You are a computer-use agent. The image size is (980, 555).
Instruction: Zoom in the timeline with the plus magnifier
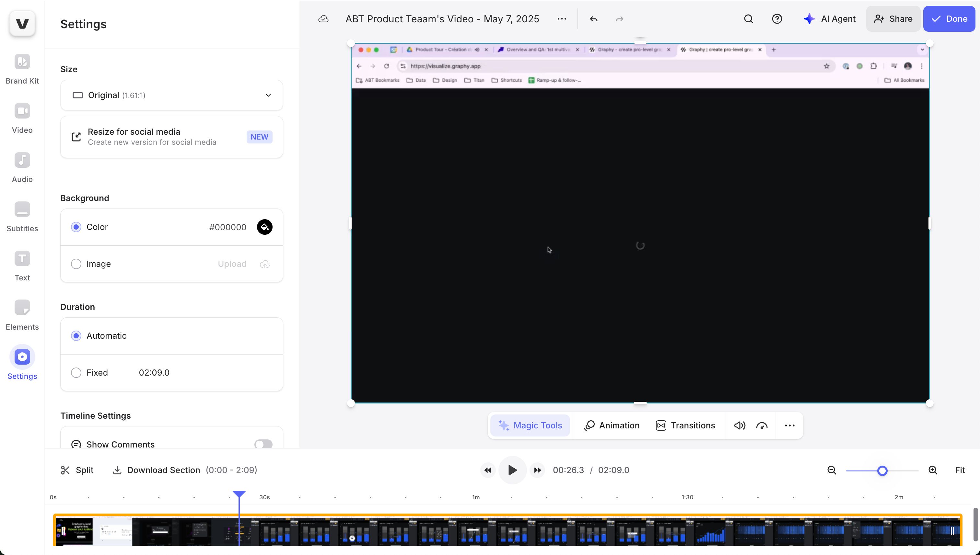pyautogui.click(x=933, y=470)
